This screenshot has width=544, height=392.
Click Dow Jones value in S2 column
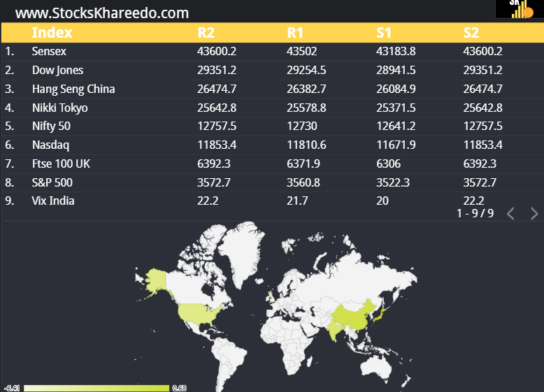tap(482, 70)
